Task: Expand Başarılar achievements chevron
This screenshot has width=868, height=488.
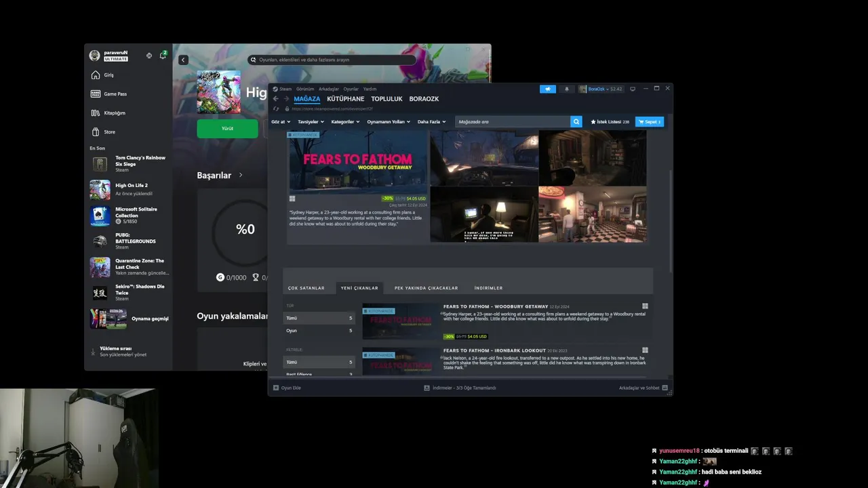Action: pyautogui.click(x=240, y=175)
